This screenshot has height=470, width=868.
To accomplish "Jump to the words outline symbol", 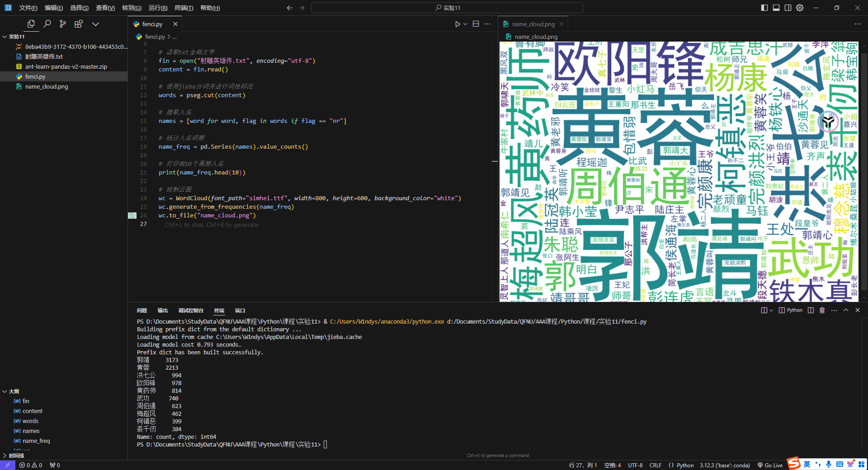I will (x=64, y=421).
